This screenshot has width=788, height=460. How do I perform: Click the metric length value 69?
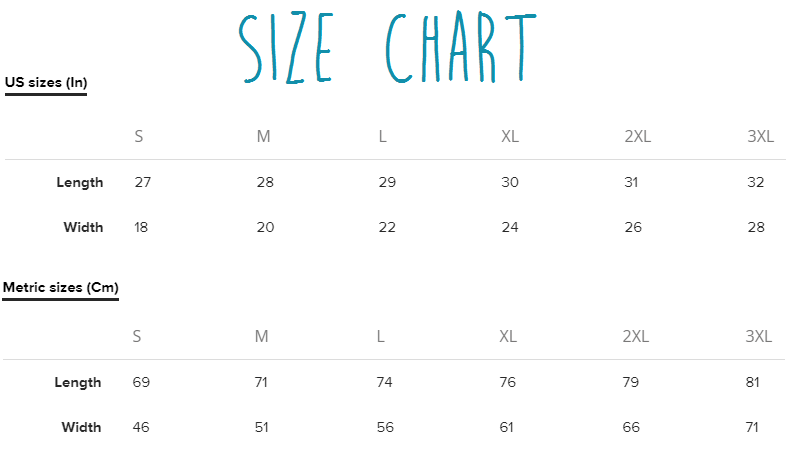[140, 382]
